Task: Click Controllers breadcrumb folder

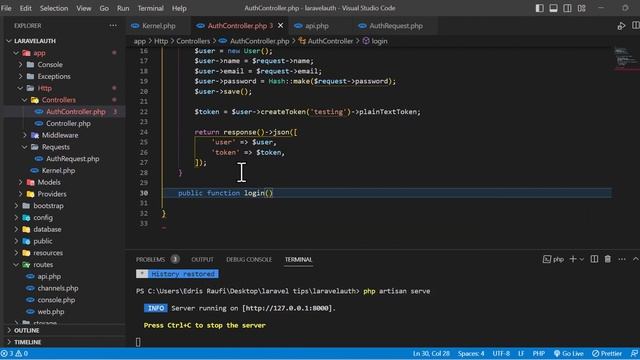Action: (x=193, y=41)
